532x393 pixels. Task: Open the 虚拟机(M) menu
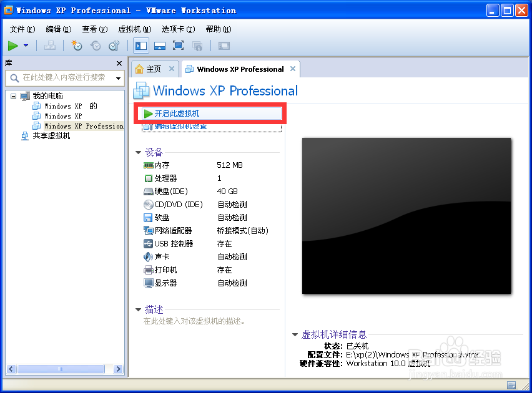135,29
